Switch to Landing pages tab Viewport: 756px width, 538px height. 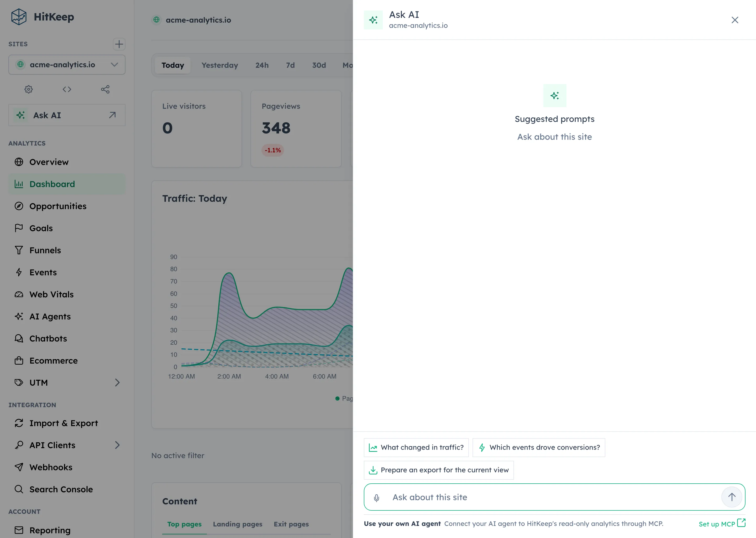pos(238,524)
